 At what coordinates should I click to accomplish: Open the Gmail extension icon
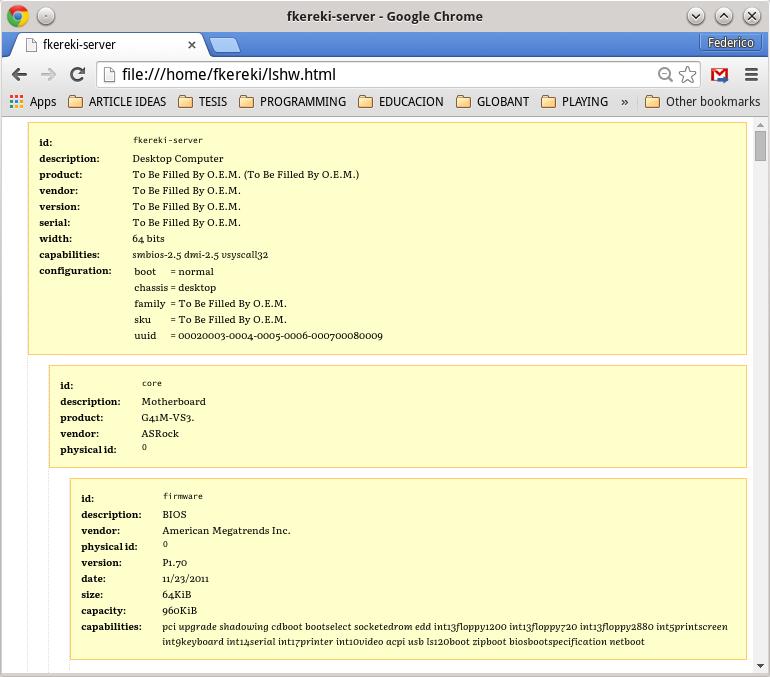719,74
